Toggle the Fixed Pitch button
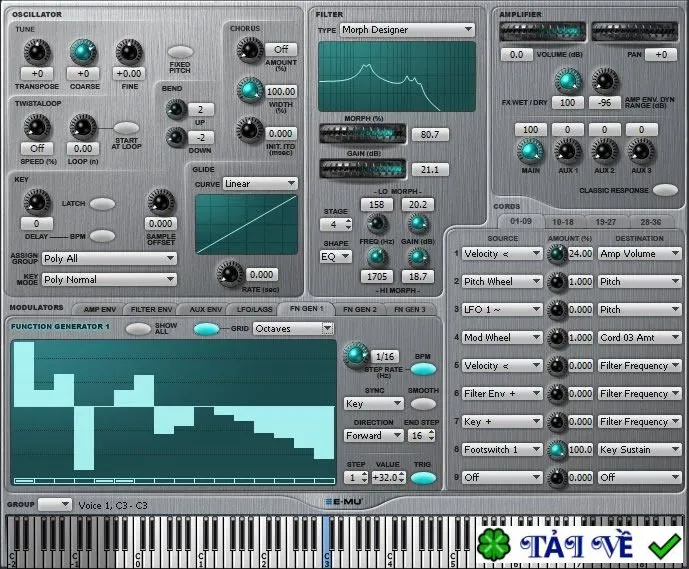Screen dimensions: 689x569 click(x=180, y=52)
